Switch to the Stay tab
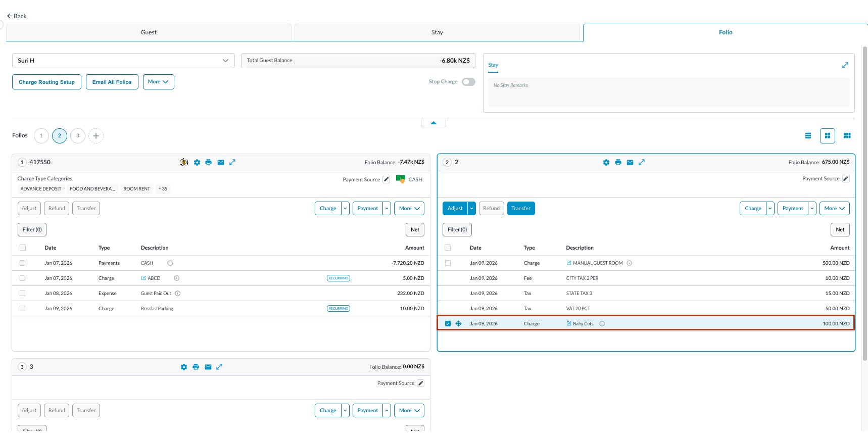Screen dimensions: 868x437 pos(437,32)
